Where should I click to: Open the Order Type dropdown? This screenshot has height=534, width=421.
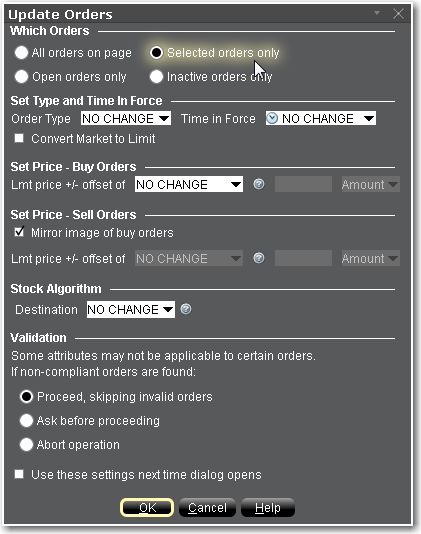click(126, 118)
